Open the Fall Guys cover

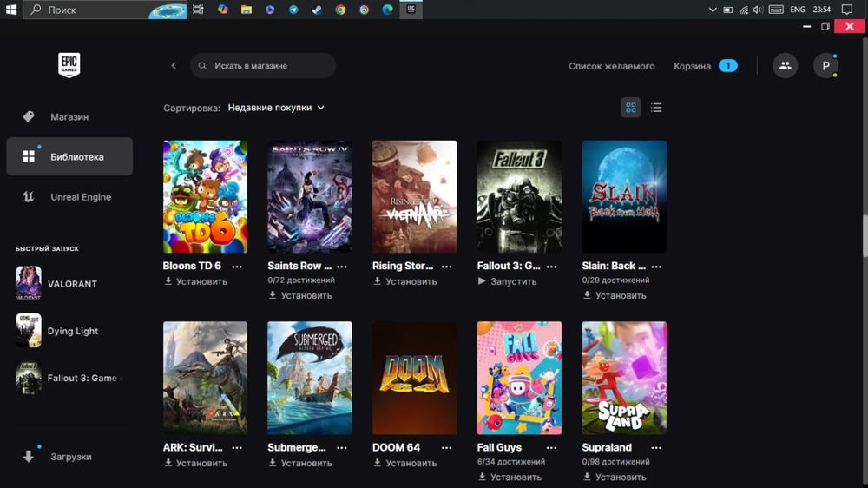[519, 378]
